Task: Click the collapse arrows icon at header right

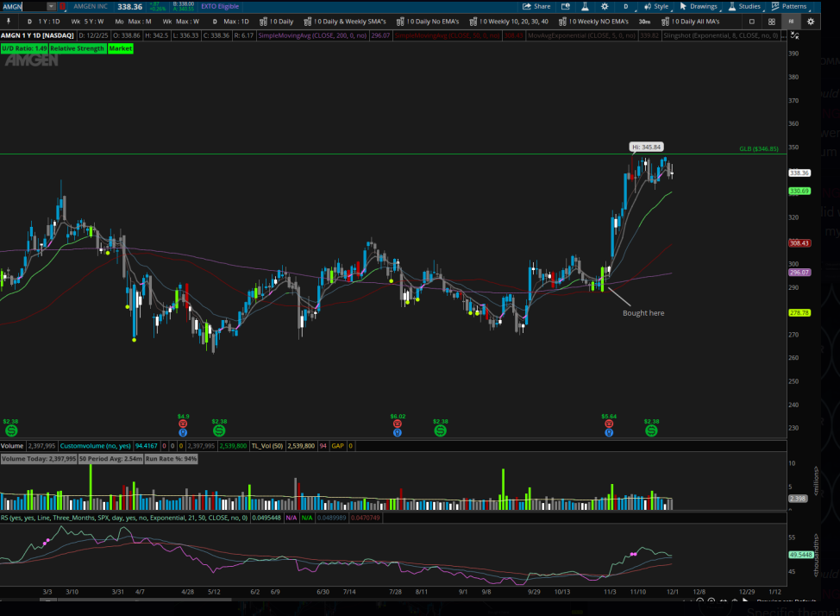Action: [x=795, y=35]
